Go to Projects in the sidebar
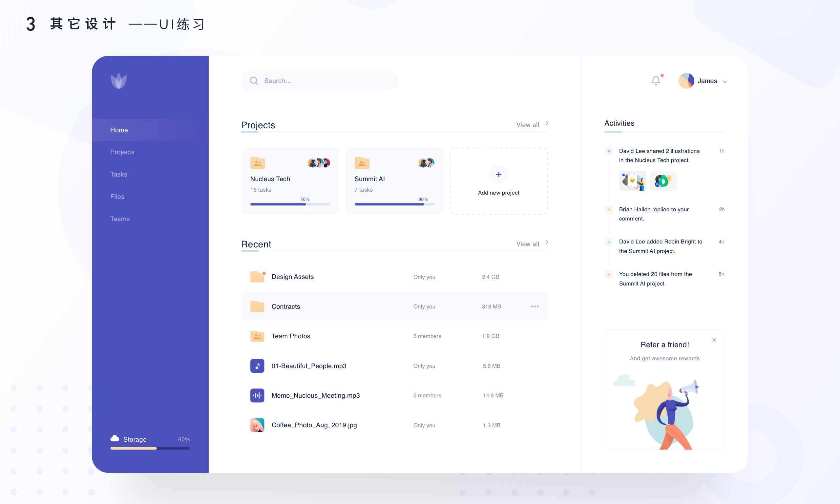 click(x=122, y=152)
